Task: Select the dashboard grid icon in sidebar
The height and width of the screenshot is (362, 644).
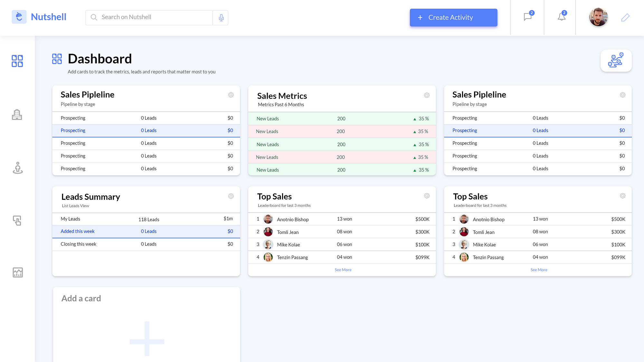Action: coord(17,61)
